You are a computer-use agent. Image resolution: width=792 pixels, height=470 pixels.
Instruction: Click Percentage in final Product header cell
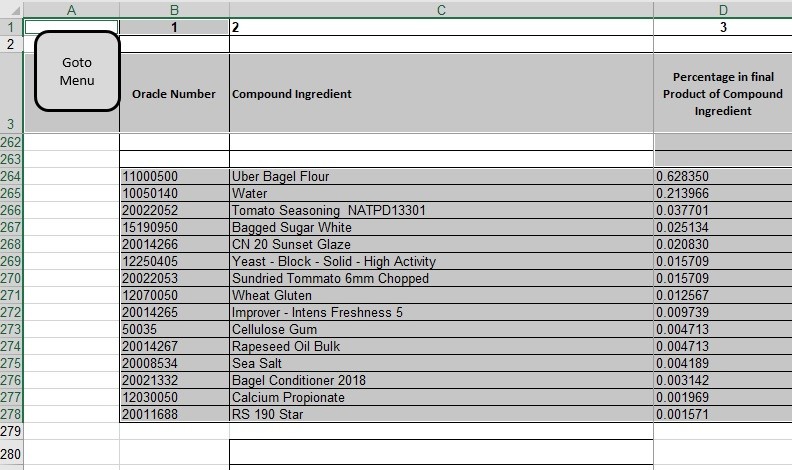click(x=723, y=93)
